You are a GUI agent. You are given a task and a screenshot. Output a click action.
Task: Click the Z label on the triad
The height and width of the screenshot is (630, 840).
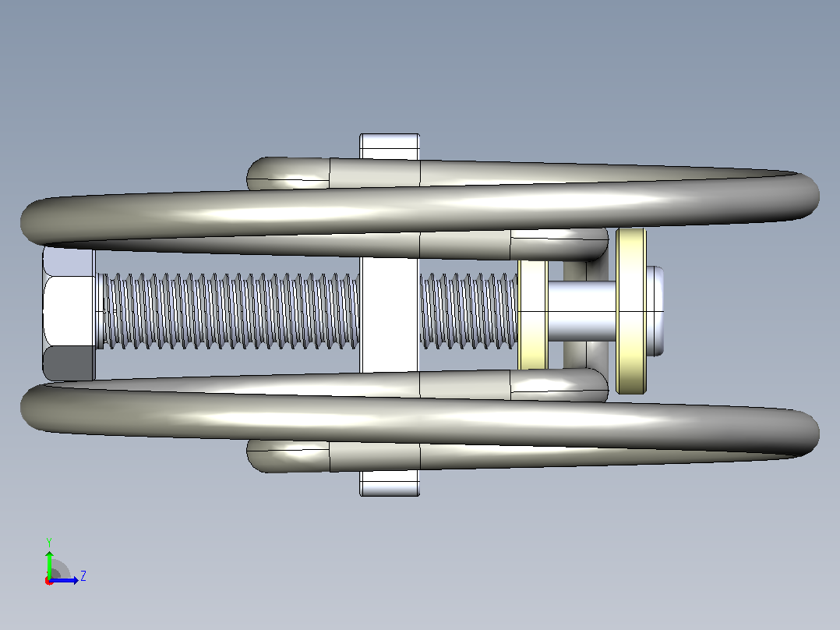[83, 576]
